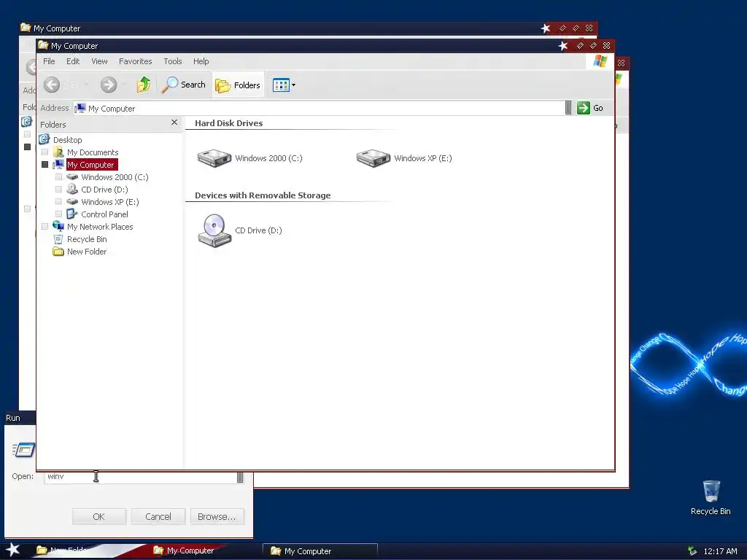Click the Back arrow toolbar button
747x560 pixels.
pos(52,85)
